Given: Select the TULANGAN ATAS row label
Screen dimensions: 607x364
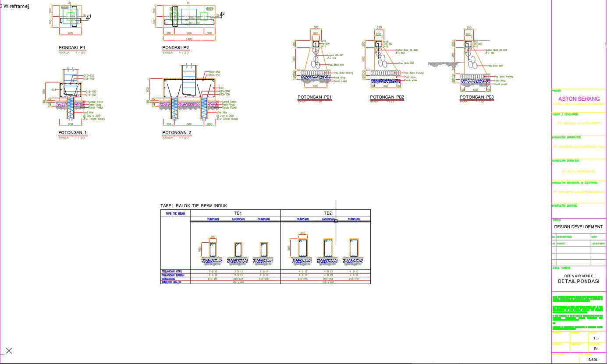Looking at the screenshot, I should pos(172,272).
